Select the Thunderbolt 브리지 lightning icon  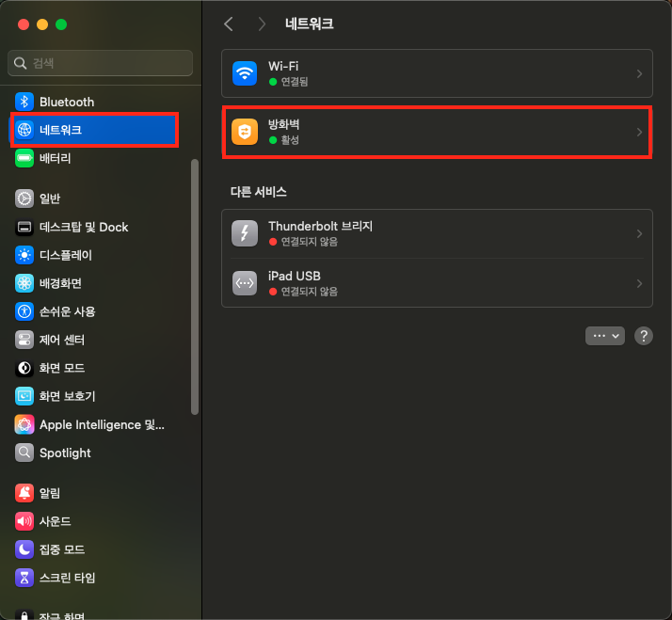245,233
